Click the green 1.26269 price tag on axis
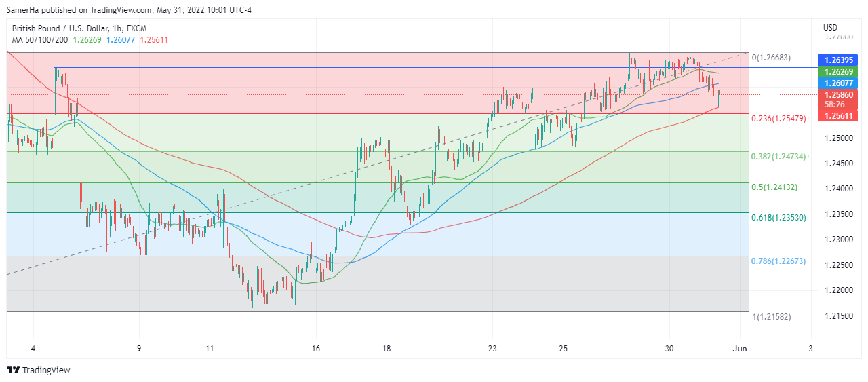The image size is (868, 382). click(x=840, y=72)
